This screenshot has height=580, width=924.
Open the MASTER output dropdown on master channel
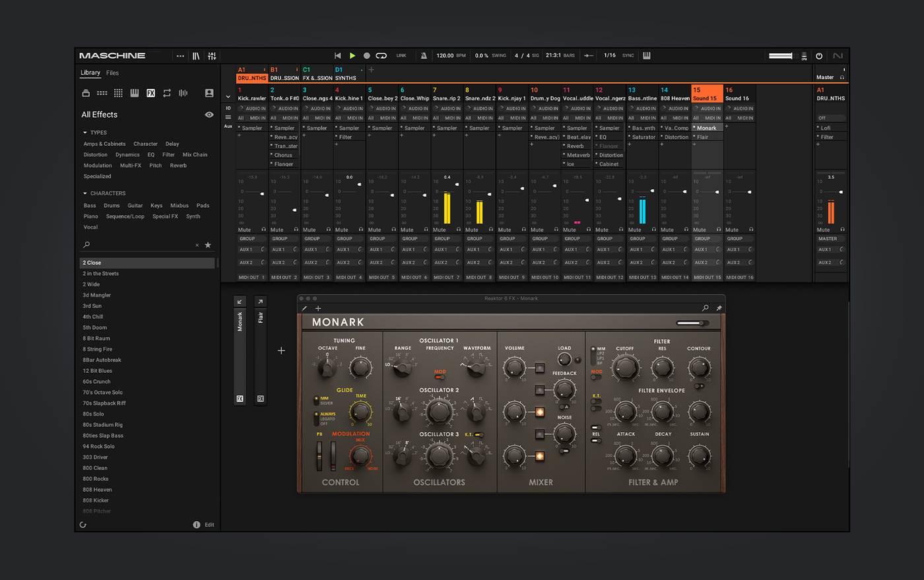tap(831, 239)
